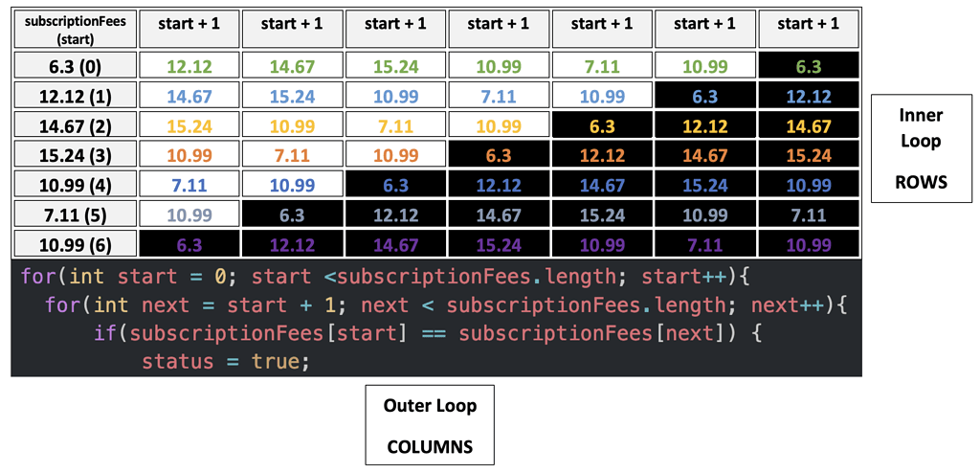The image size is (980, 473).
Task: Click orange 12.12 in the 15.24 (3) row
Action: tap(601, 154)
